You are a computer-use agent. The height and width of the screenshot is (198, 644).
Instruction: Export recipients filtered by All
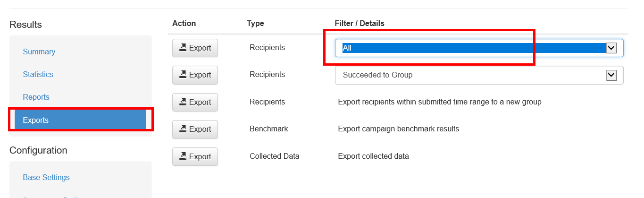click(x=195, y=48)
